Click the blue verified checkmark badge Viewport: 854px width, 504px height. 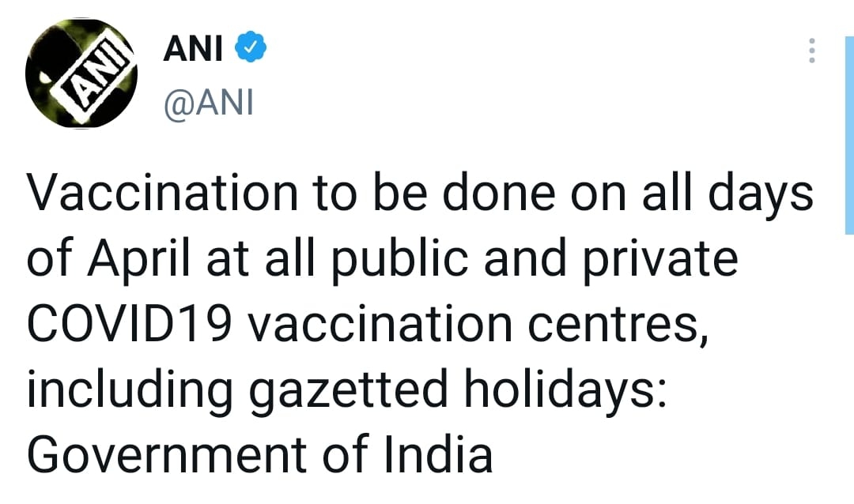(250, 48)
